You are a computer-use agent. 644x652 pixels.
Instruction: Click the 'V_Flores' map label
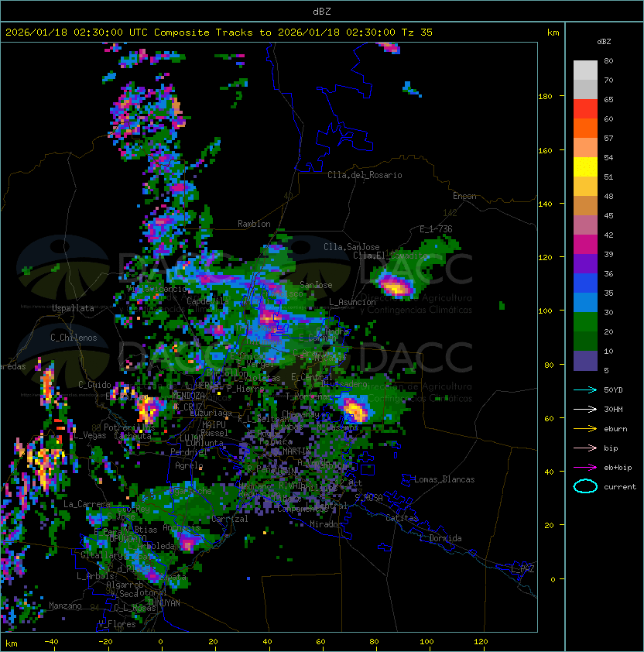[117, 624]
